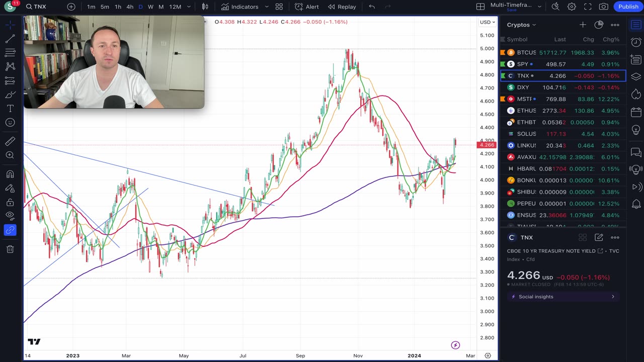This screenshot has width=644, height=362.
Task: Add a symbol to compare with plus icon
Action: click(x=71, y=7)
